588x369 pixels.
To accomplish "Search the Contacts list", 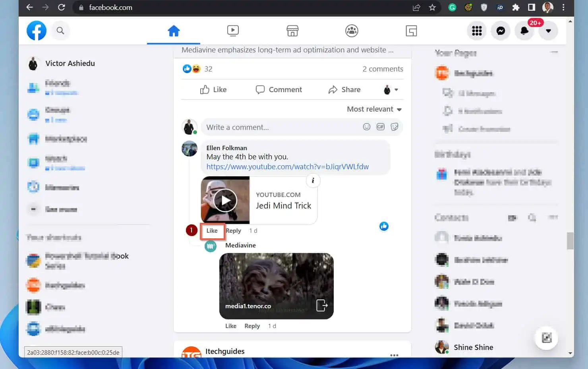I will pos(532,217).
